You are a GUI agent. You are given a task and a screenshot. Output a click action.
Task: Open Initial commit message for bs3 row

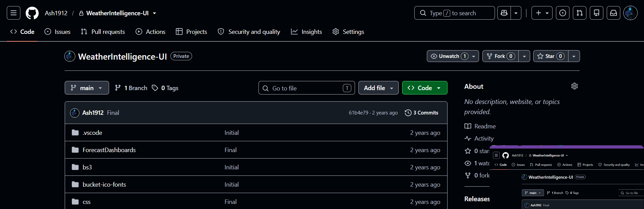232,167
